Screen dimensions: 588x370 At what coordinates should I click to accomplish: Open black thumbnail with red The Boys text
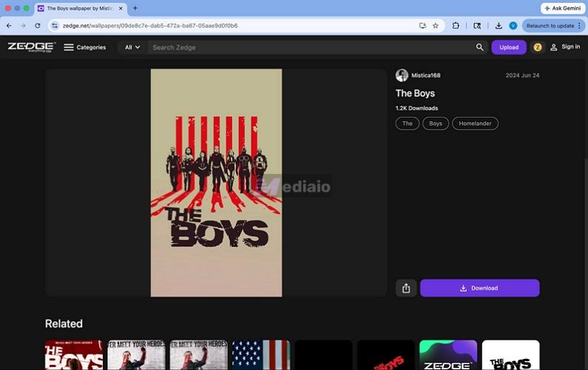pyautogui.click(x=386, y=355)
